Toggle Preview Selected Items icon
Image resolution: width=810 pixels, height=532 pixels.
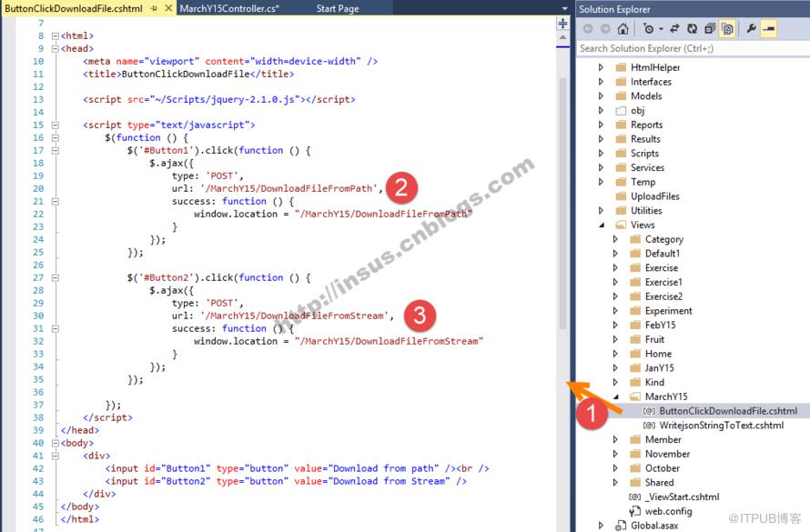769,29
